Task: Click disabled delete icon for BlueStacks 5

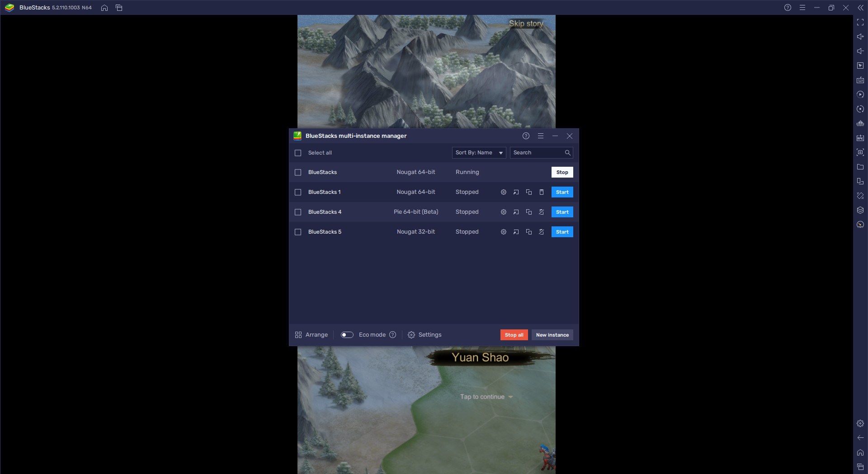Action: click(x=541, y=232)
